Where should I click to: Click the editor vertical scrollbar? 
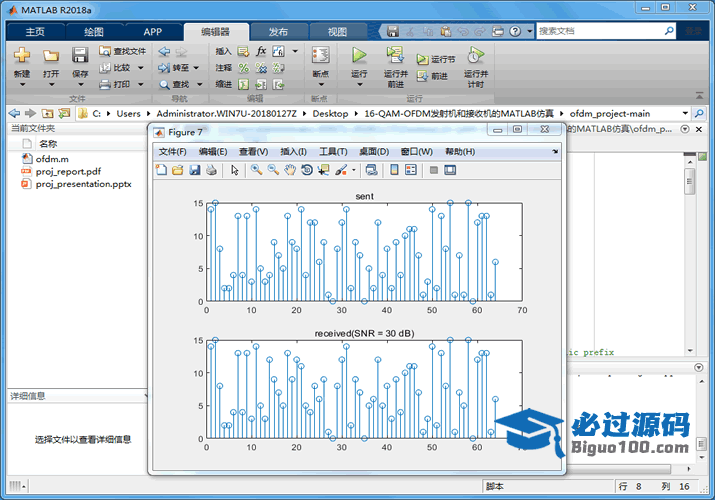pos(690,181)
